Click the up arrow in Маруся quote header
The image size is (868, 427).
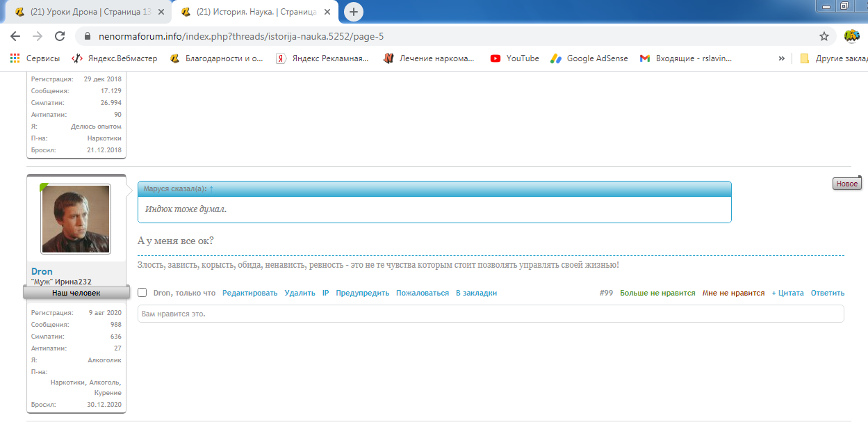point(211,189)
